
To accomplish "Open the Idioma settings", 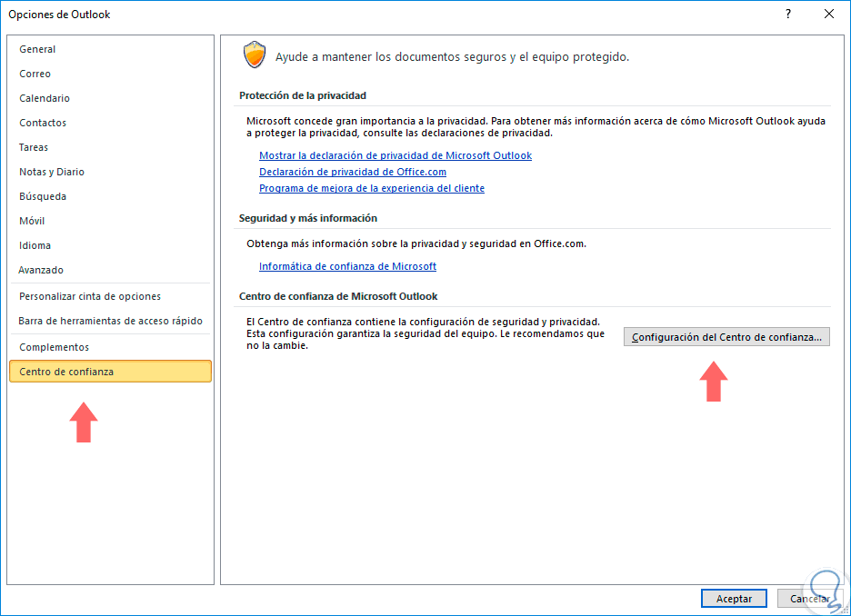I will tap(35, 245).
